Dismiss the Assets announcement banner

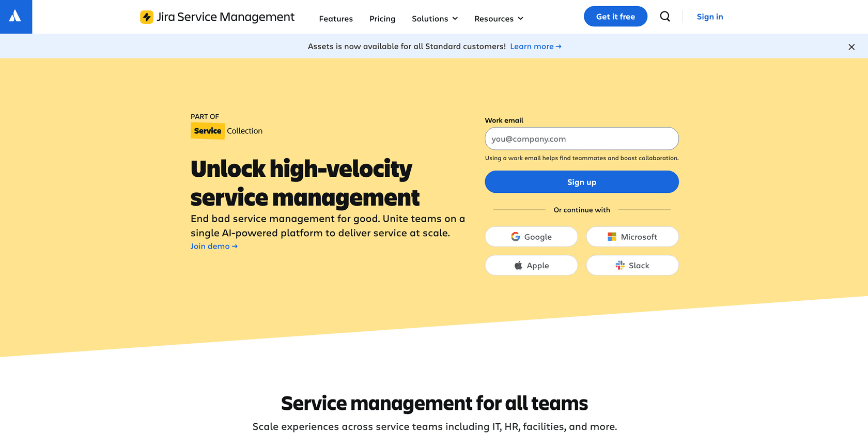point(851,47)
